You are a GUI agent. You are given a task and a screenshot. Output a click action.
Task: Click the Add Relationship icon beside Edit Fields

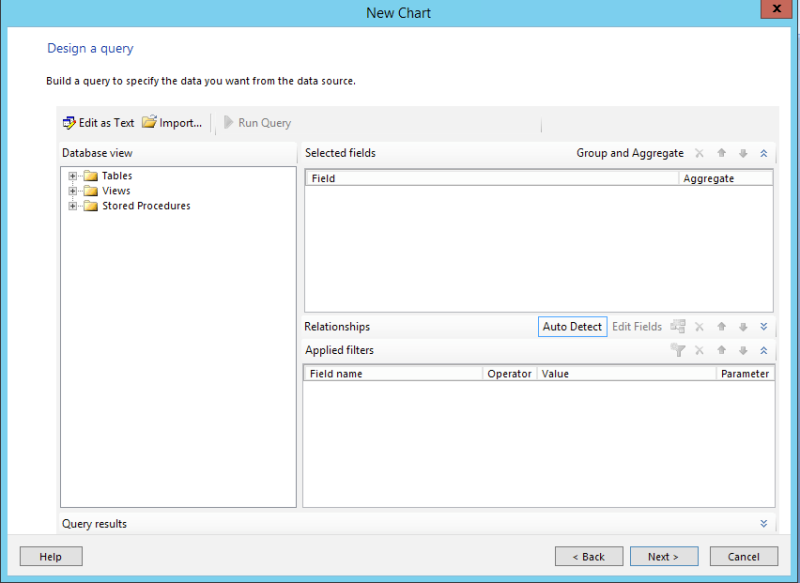(678, 326)
